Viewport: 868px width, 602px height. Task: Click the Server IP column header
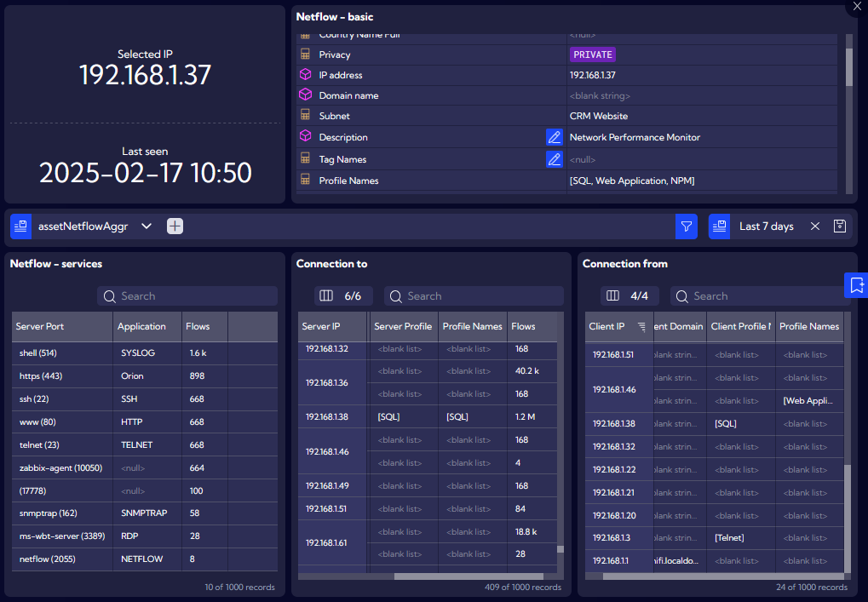(x=333, y=327)
